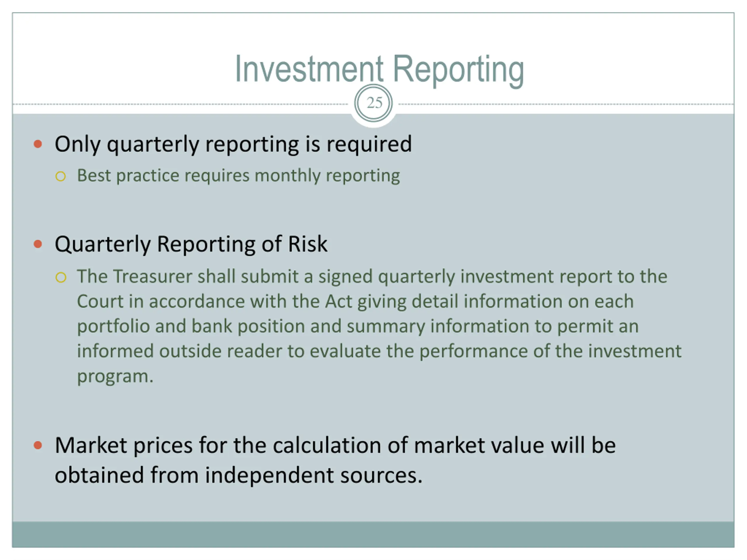Click the yellow circle bullet beside 'Best practice'
The image size is (747, 560).
[x=60, y=176]
